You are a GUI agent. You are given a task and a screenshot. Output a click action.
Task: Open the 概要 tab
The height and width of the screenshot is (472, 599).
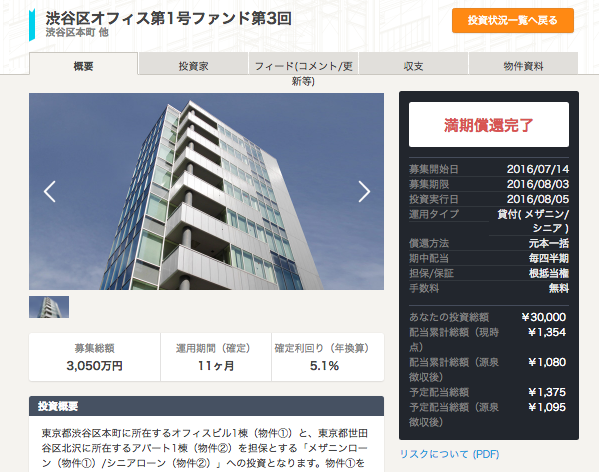tap(83, 65)
